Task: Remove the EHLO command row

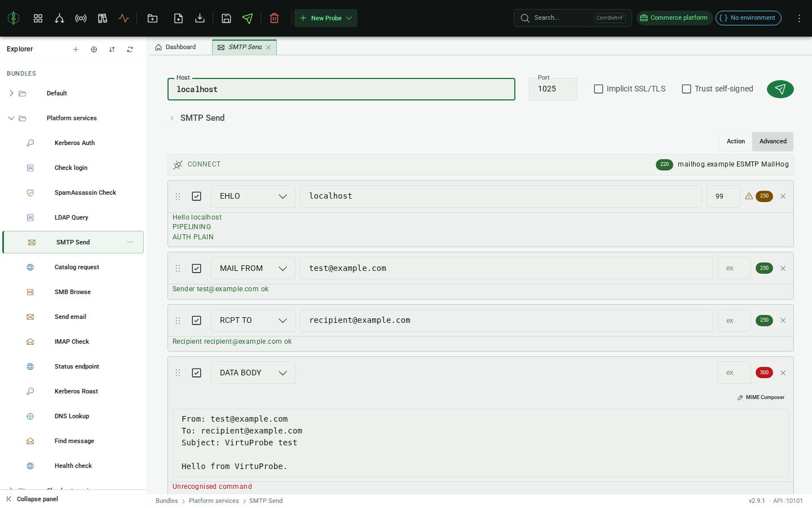Action: coord(783,196)
